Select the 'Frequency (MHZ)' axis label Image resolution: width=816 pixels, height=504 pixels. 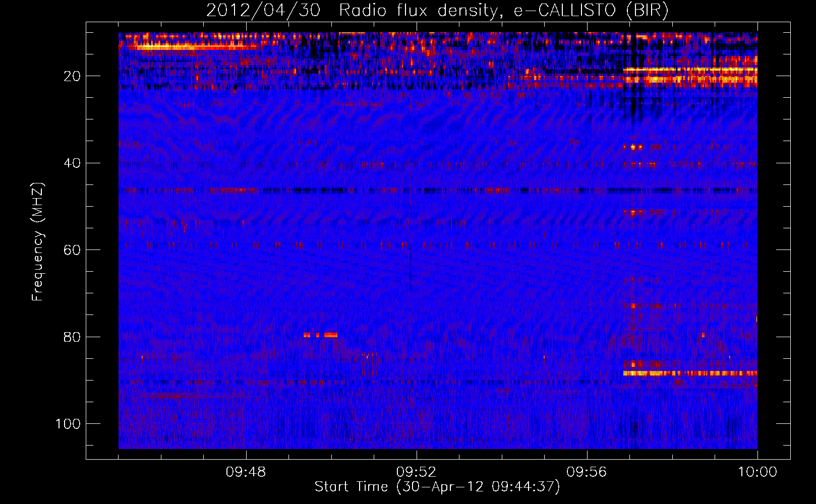pos(38,242)
